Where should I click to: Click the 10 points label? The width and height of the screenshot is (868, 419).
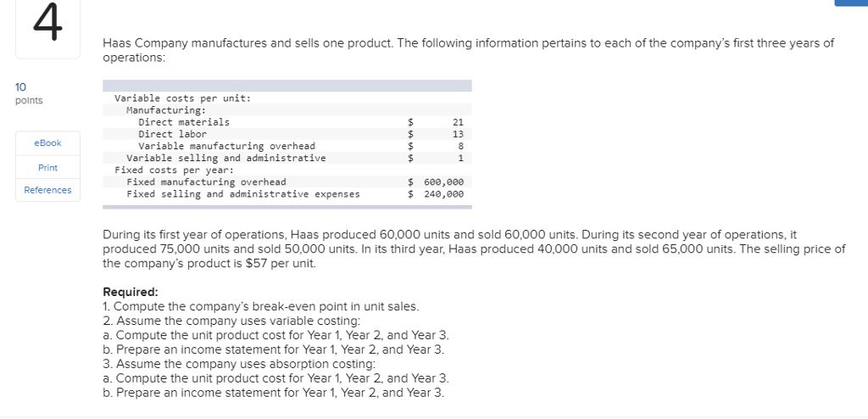(29, 93)
